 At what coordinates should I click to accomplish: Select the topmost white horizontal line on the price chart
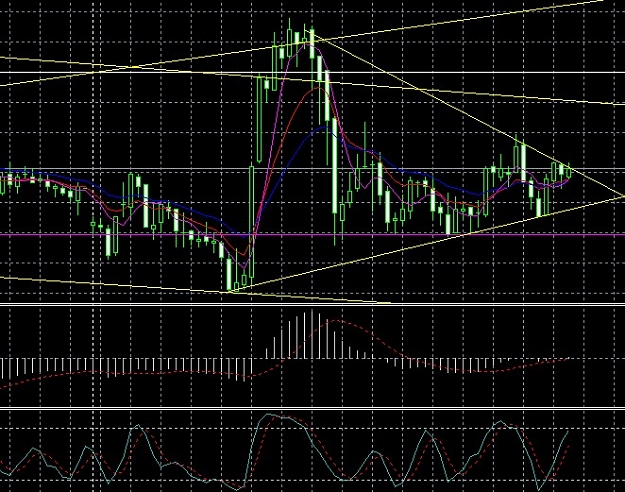pos(312,73)
